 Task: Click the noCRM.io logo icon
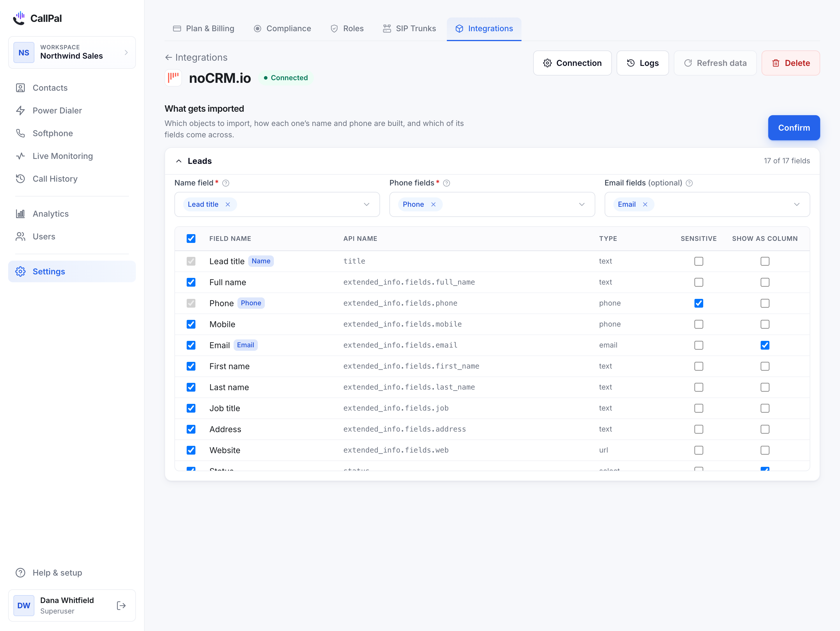pos(173,78)
